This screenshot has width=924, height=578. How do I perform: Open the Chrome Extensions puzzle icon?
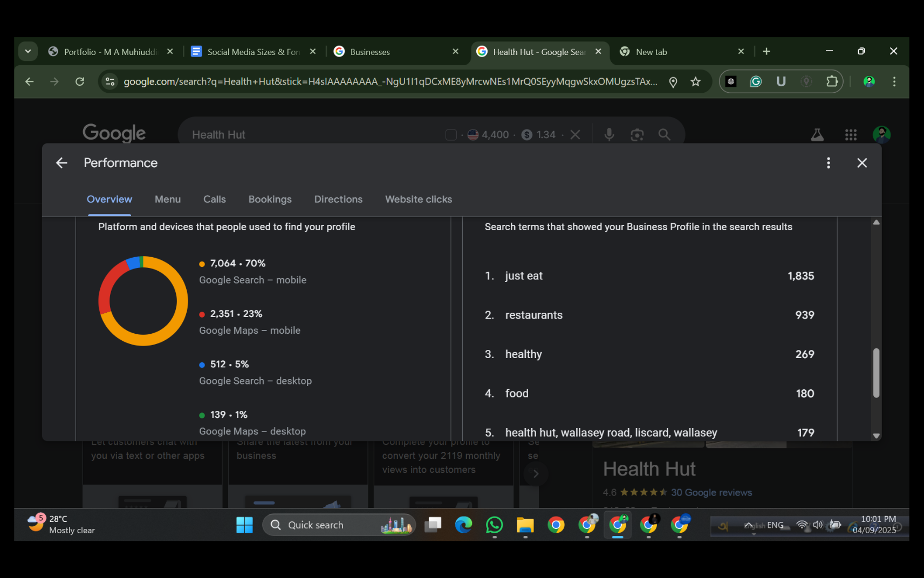832,81
